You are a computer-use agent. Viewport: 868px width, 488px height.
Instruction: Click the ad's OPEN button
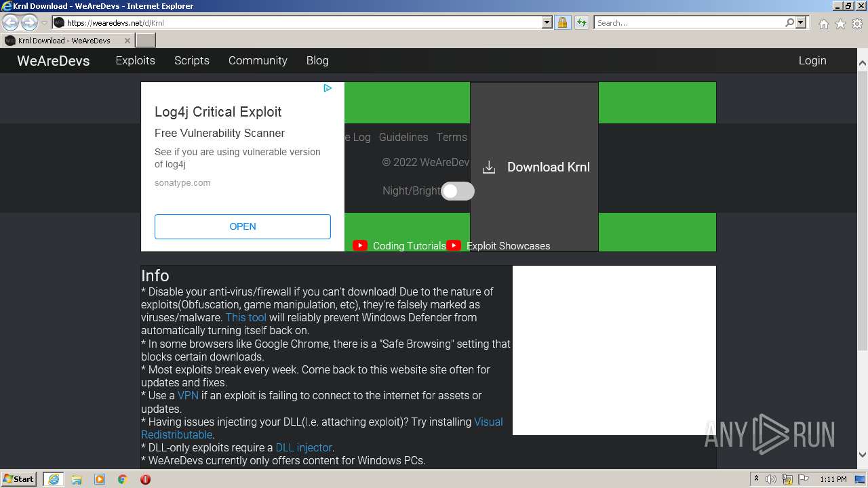(x=243, y=226)
